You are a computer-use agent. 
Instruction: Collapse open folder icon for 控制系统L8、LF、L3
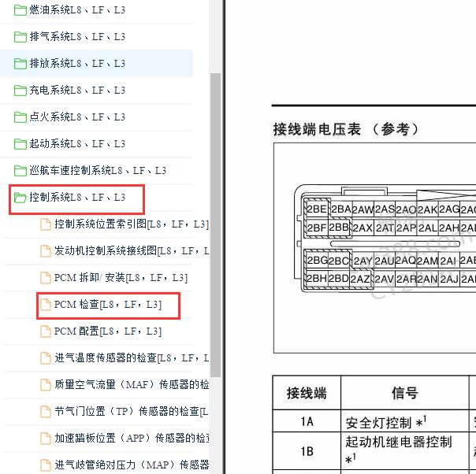20,198
